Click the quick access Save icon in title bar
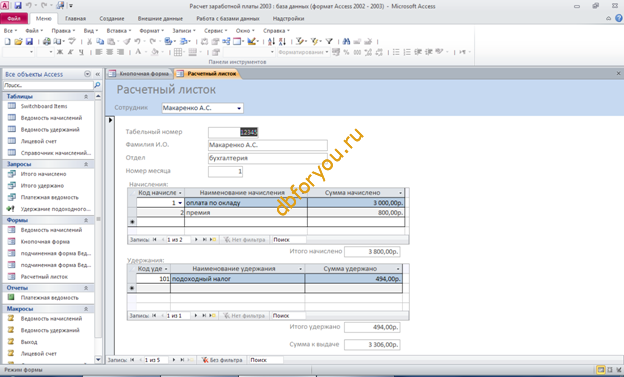Screen dimensions: 624x377 (x=18, y=6)
